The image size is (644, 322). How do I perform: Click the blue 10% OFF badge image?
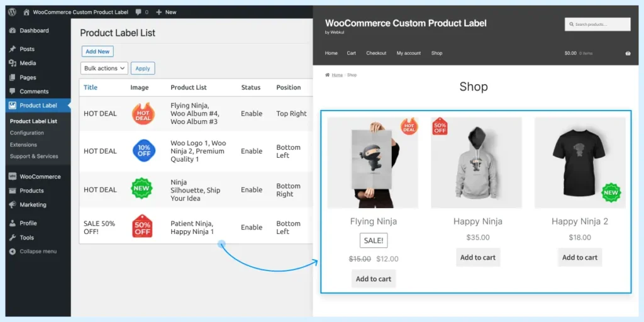(143, 151)
